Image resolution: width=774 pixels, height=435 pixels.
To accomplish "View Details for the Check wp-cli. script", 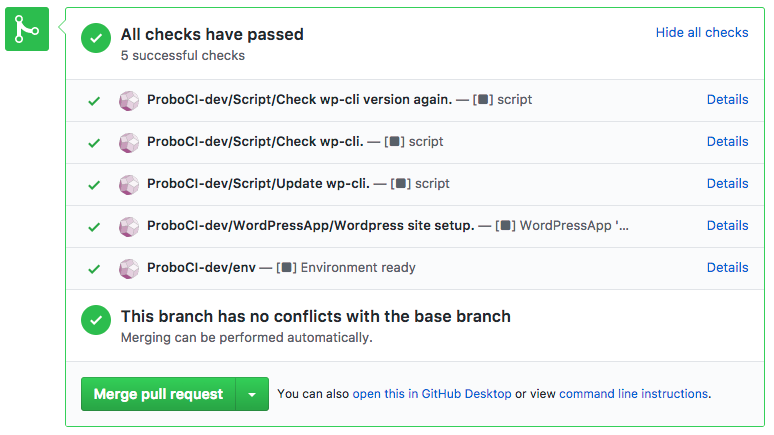I will tap(727, 142).
